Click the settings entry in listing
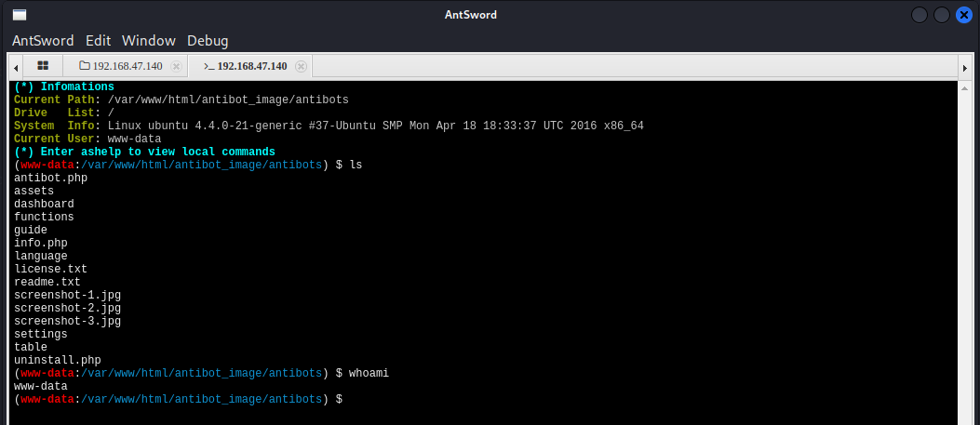The image size is (980, 425). pyautogui.click(x=41, y=335)
